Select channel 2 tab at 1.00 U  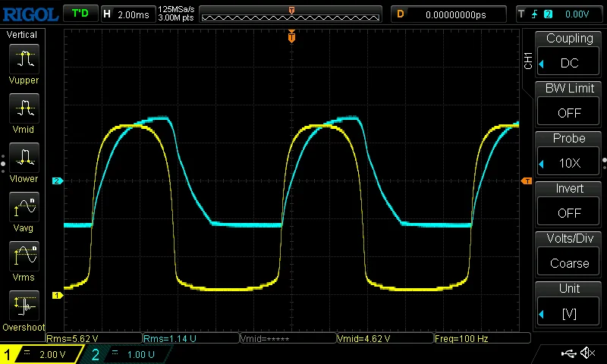pyautogui.click(x=125, y=354)
